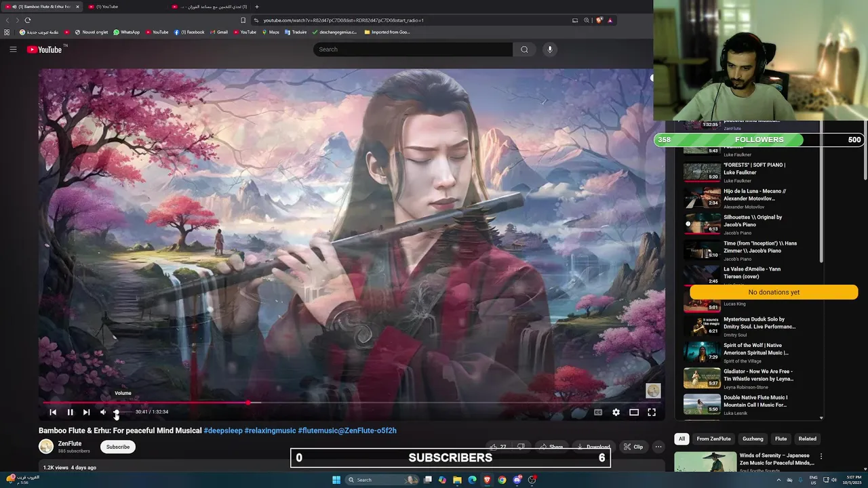Open the Gmail bookmark
The height and width of the screenshot is (488, 868).
219,32
